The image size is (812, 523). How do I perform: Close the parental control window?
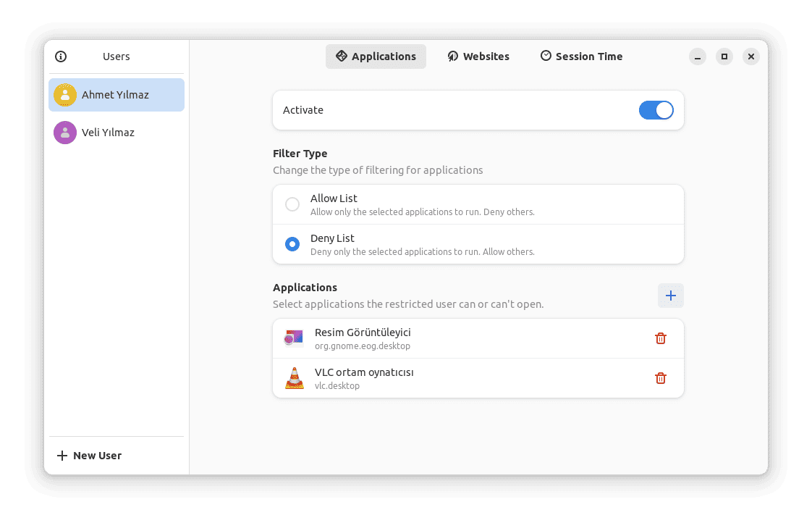coord(751,57)
